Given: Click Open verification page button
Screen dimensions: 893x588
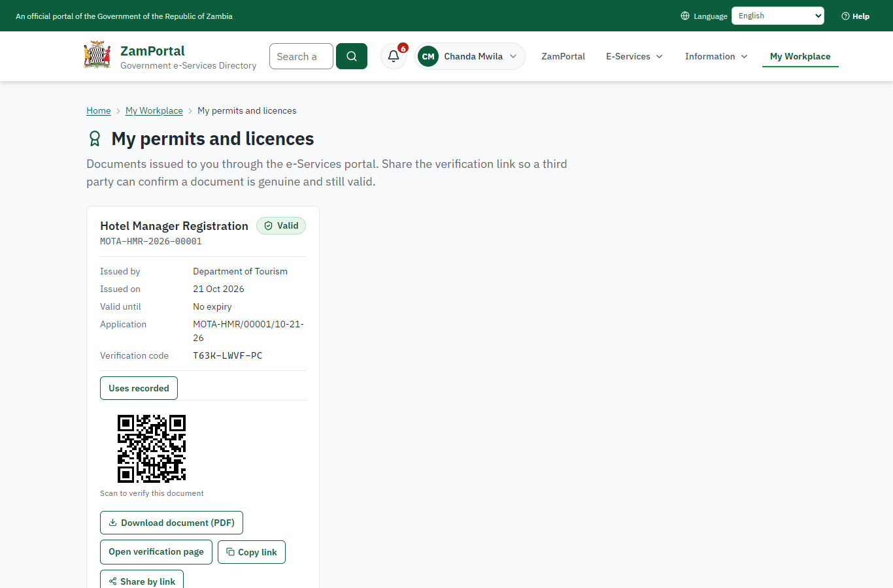Looking at the screenshot, I should pyautogui.click(x=156, y=552).
